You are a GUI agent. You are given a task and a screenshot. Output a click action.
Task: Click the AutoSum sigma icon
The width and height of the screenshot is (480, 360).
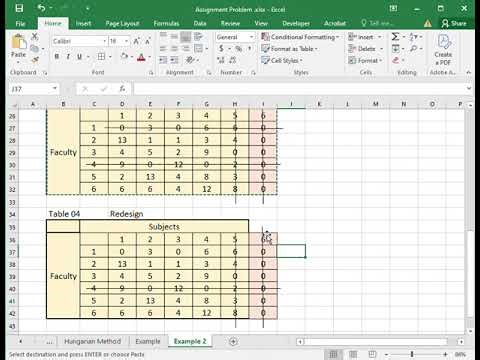coord(395,36)
